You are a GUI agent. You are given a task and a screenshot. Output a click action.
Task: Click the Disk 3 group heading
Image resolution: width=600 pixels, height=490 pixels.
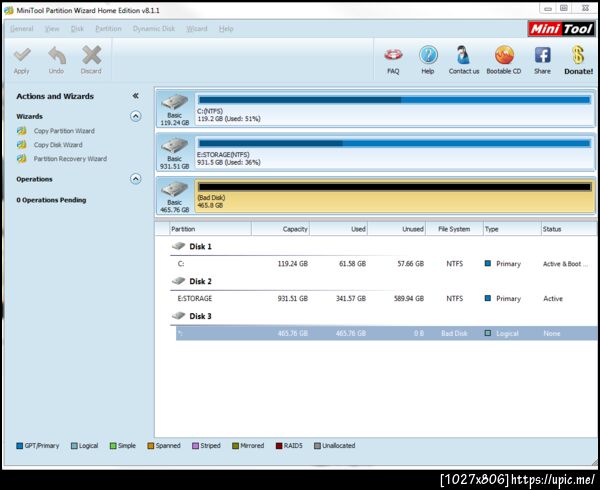(x=201, y=316)
